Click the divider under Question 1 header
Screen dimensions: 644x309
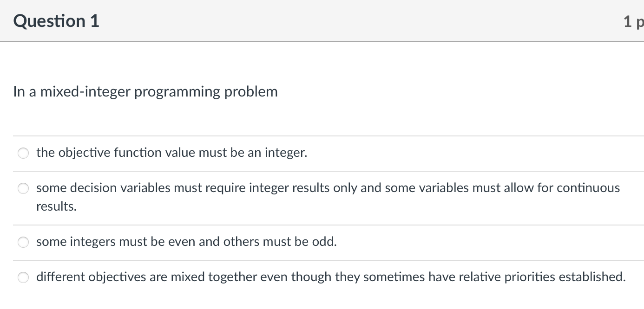(x=322, y=42)
